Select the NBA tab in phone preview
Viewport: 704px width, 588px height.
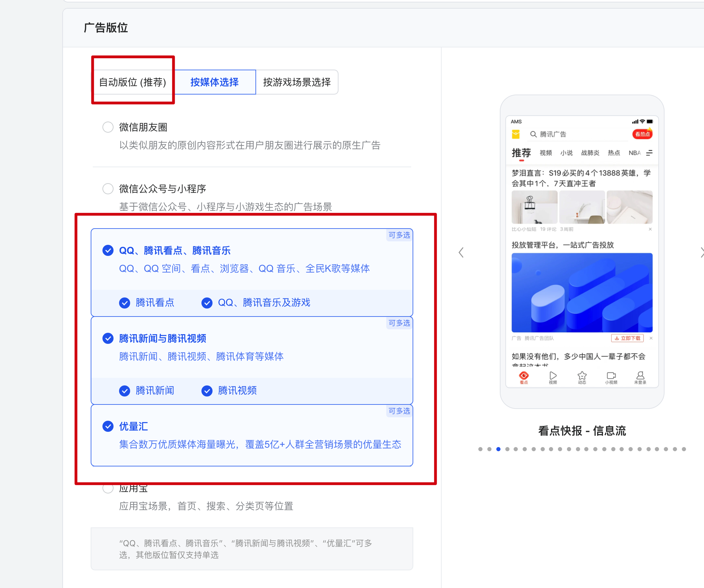[635, 153]
